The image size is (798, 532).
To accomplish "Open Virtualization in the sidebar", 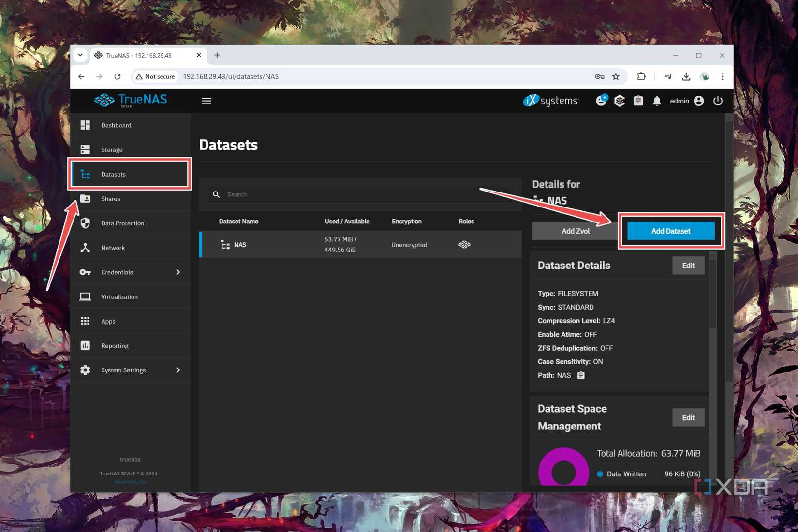I will point(130,297).
